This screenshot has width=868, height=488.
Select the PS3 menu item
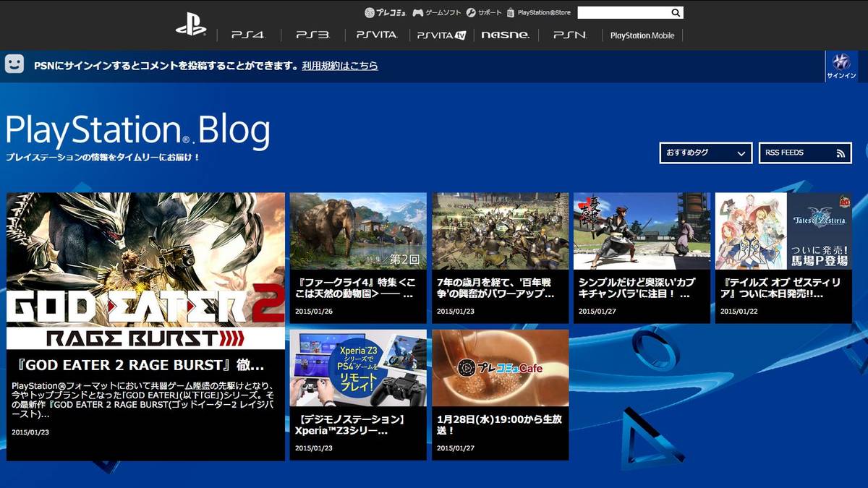[x=312, y=35]
